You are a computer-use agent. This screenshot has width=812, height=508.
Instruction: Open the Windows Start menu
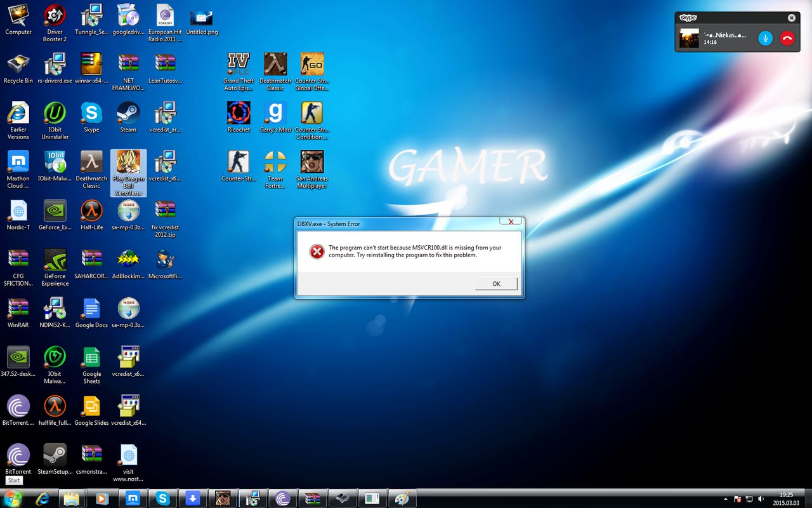click(13, 498)
